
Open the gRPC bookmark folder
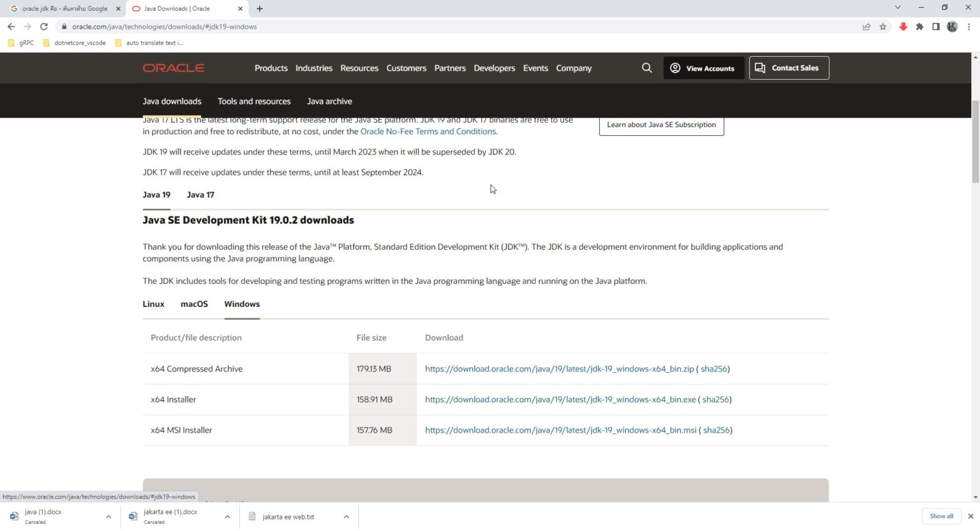pos(21,43)
